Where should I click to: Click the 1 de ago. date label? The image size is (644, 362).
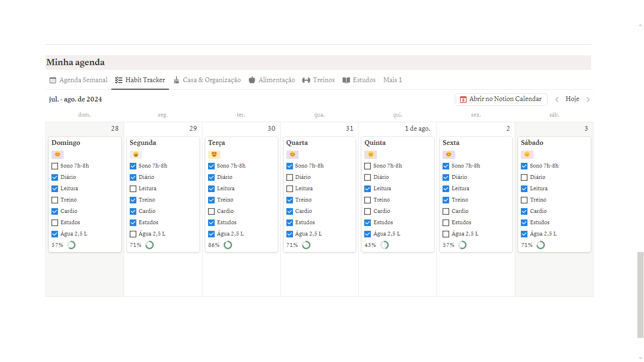click(418, 129)
